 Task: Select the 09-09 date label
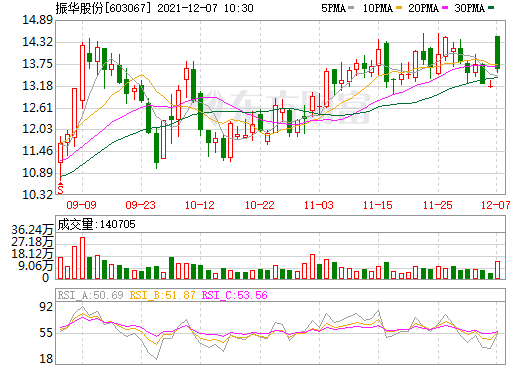point(81,205)
